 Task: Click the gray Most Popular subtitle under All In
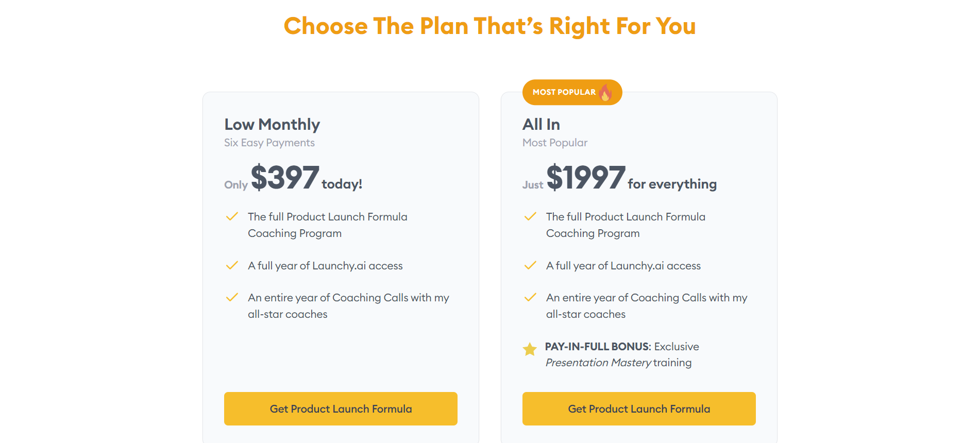(554, 143)
